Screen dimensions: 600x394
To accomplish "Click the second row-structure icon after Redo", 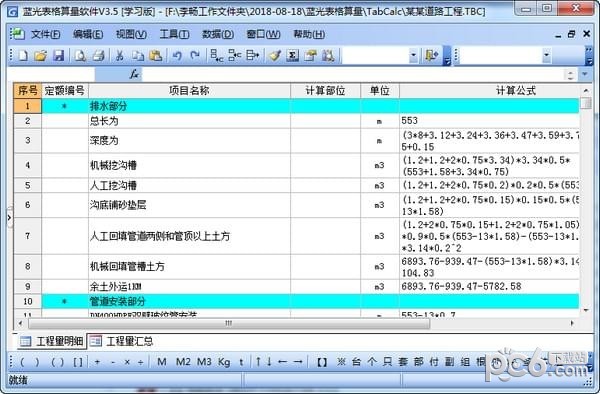I will pyautogui.click(x=235, y=56).
